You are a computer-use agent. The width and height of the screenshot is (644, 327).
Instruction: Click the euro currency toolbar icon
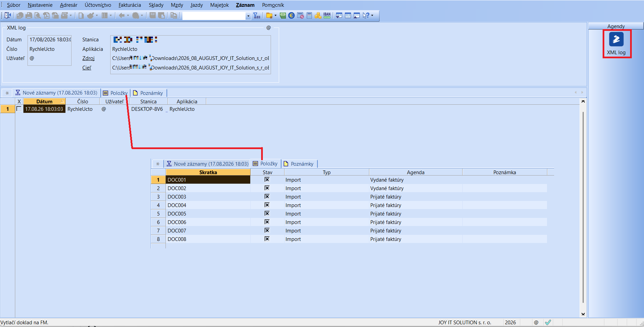[x=291, y=15]
